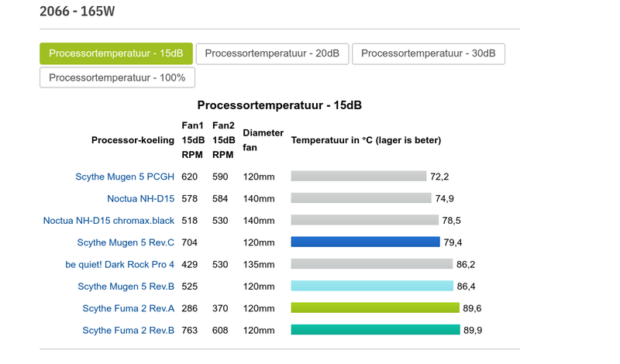Screen dimensions: 620x364
Task: Click the blue Mugen 5 Rev.C bar
Action: coord(365,242)
